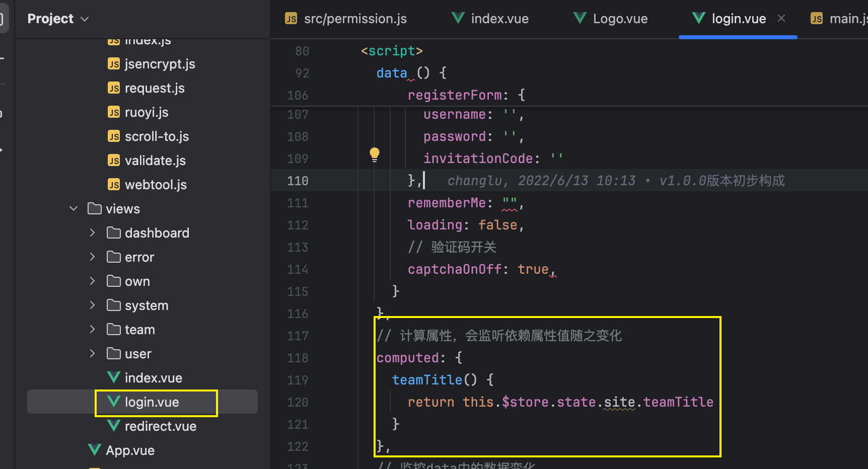Switch to the Logo.vue editor tab
Screen dimensions: 868x469
pyautogui.click(x=610, y=19)
